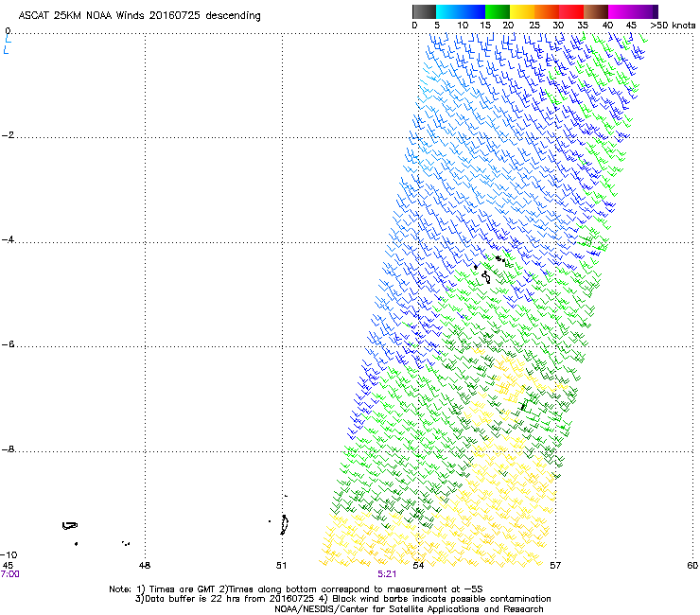Pick the orange 25-30 knots legend color

[x=547, y=11]
